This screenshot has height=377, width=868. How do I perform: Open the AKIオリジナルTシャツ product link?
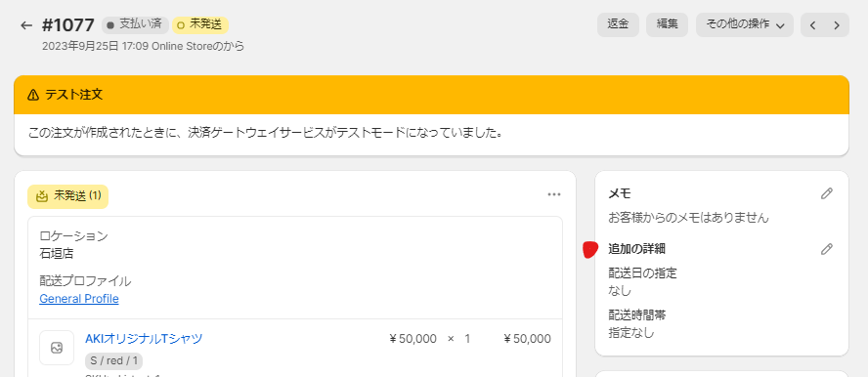pyautogui.click(x=144, y=339)
